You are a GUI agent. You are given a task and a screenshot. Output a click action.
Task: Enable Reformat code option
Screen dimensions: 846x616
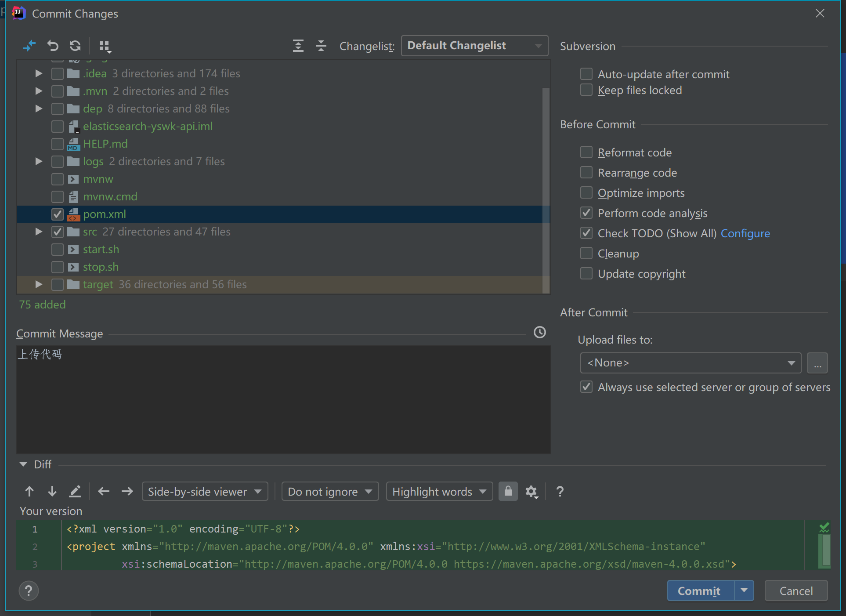(x=586, y=152)
